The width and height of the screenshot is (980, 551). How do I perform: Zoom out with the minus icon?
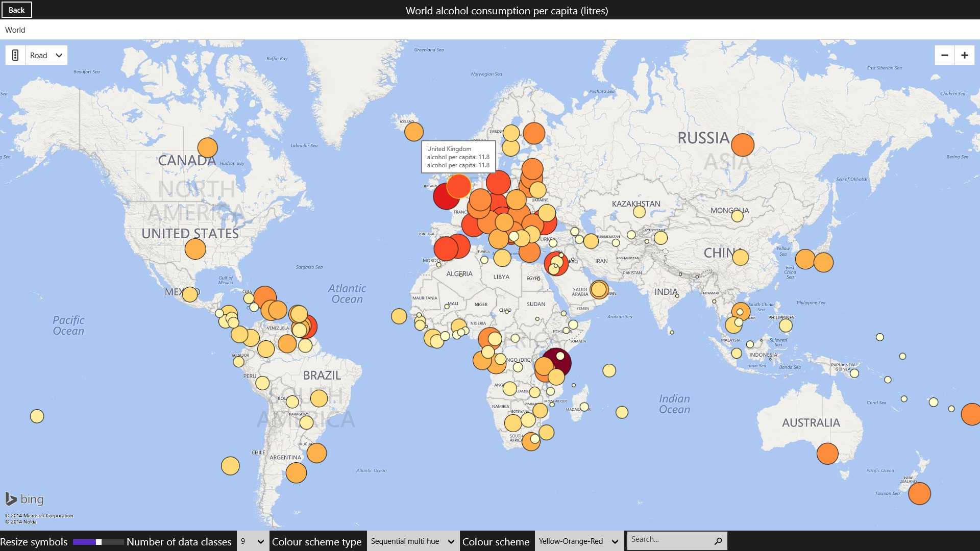click(x=945, y=55)
